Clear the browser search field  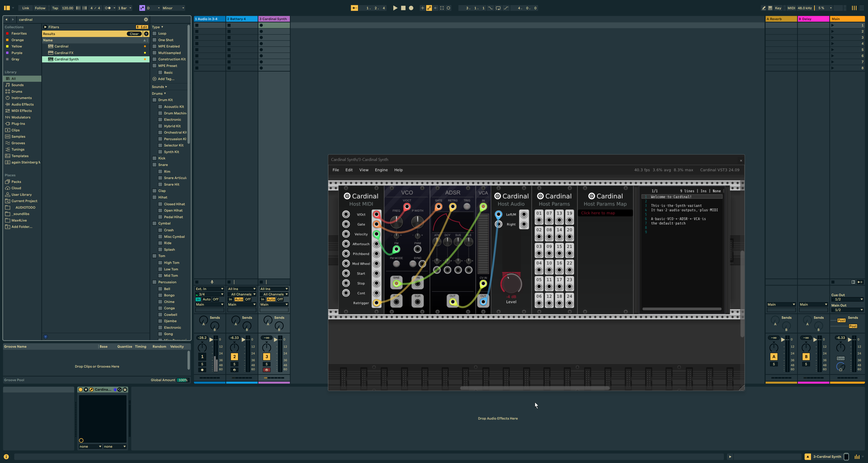146,19
